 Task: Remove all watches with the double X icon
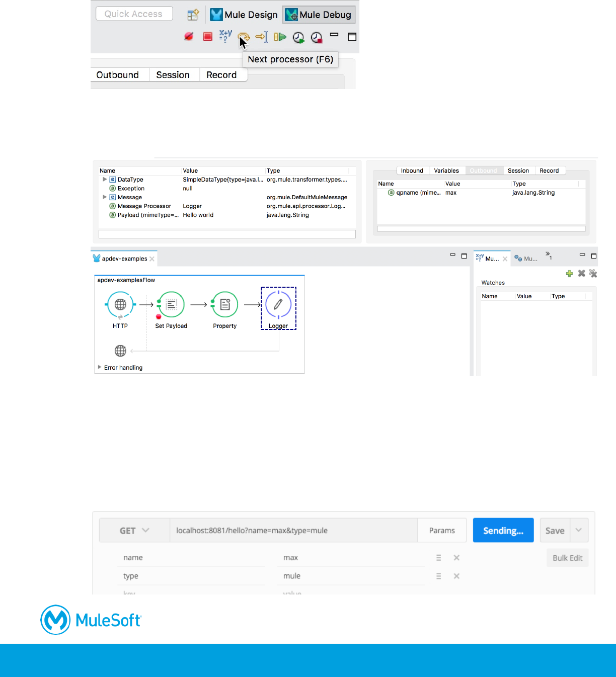click(593, 273)
